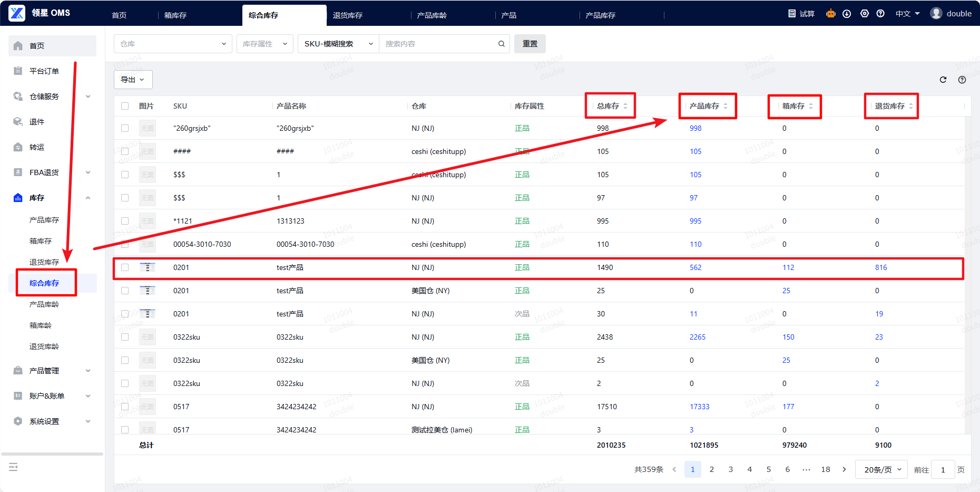The image size is (980, 492).
Task: Open the 816 退货库存 link
Action: [x=881, y=267]
